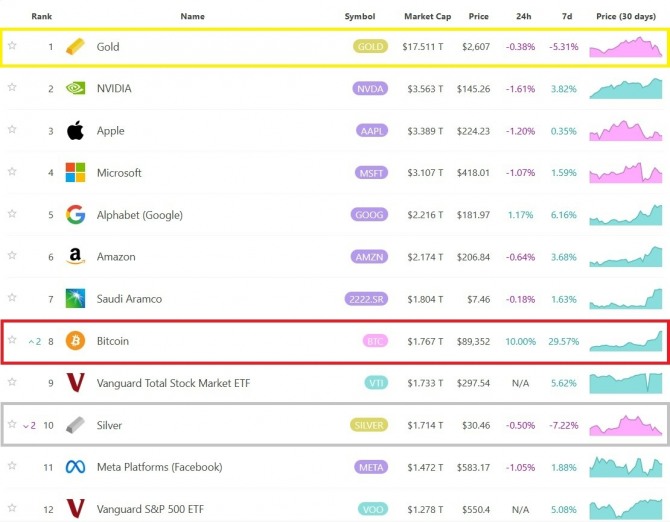This screenshot has width=670, height=522.
Task: Click the Apple logo icon
Action: [75, 130]
